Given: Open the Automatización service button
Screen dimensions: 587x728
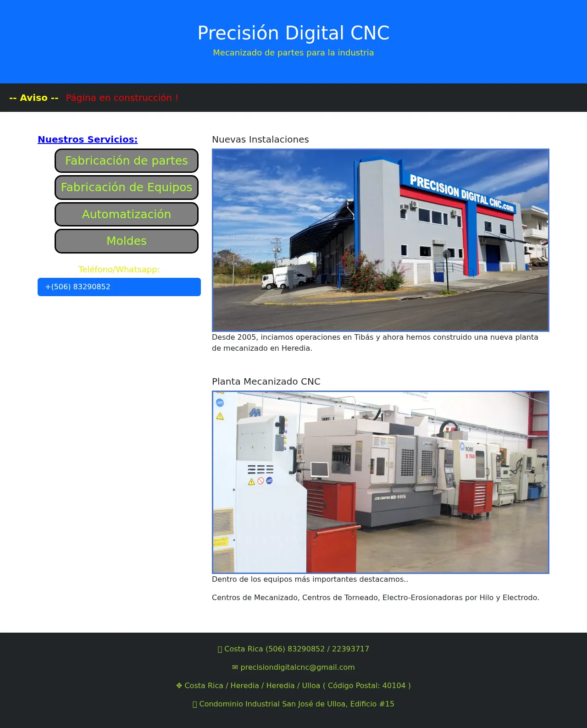Looking at the screenshot, I should click(x=127, y=215).
